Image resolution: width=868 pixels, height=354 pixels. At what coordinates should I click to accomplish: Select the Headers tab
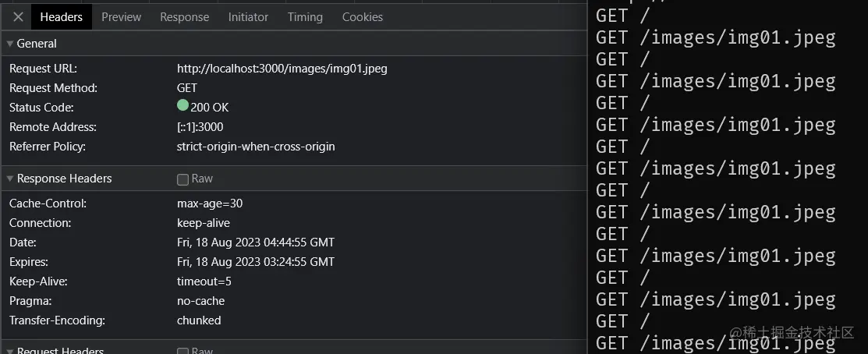click(x=61, y=16)
